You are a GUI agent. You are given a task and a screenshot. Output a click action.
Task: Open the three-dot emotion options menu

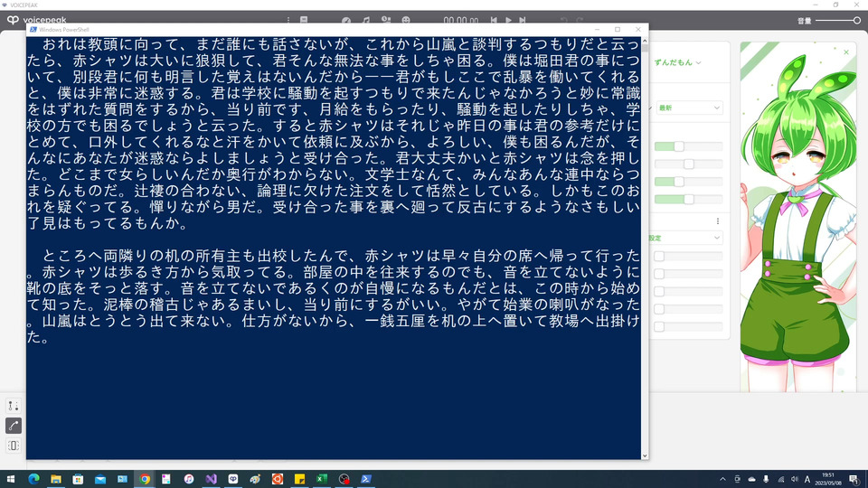(x=718, y=221)
